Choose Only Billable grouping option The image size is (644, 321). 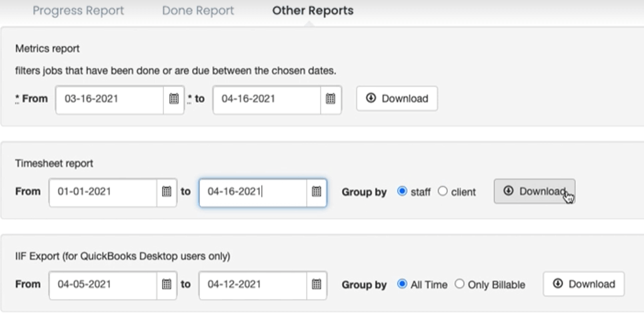click(459, 284)
